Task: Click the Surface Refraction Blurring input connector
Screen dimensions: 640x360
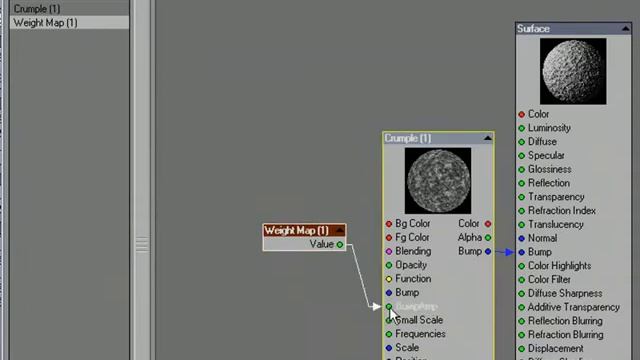Action: (521, 335)
